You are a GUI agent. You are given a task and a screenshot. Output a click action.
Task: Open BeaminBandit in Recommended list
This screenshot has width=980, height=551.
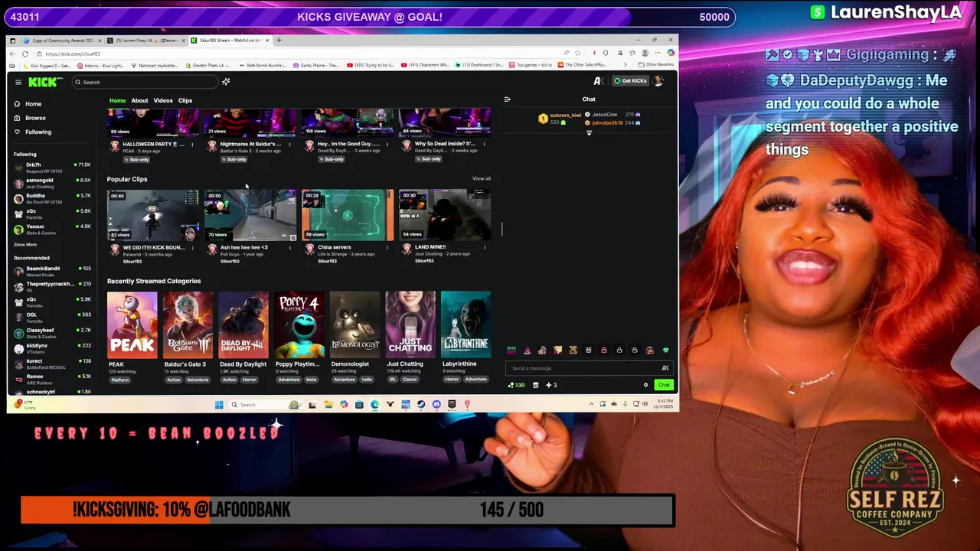(52, 270)
